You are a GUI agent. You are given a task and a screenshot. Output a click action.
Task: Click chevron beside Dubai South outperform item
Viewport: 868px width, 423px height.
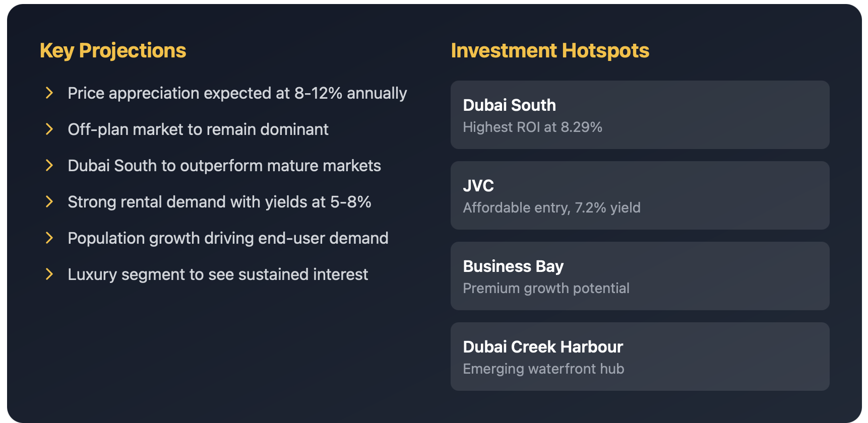coord(49,165)
